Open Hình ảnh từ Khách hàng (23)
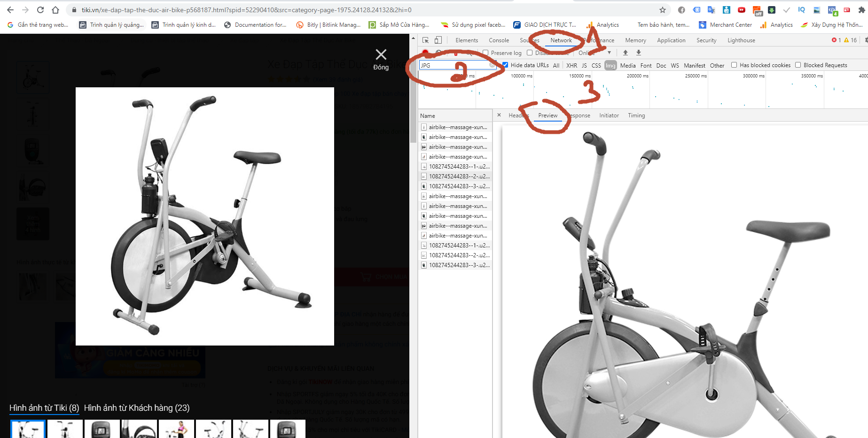 click(x=137, y=408)
